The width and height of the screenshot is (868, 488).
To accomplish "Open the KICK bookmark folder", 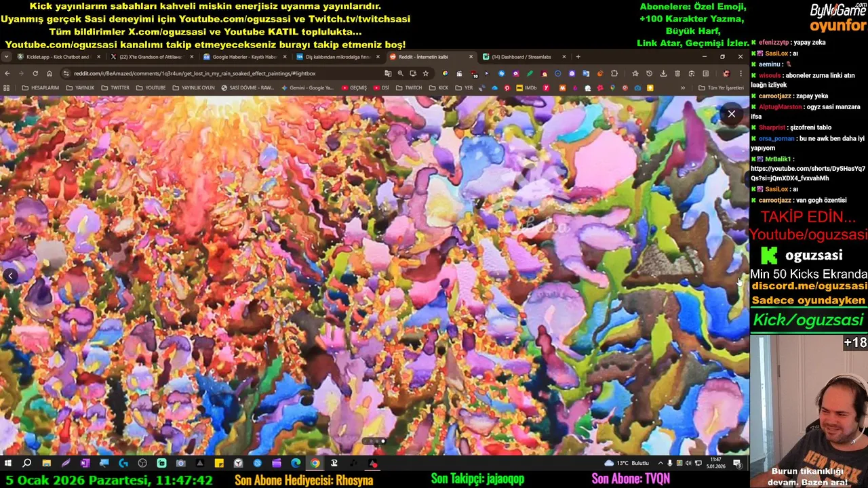I will (438, 88).
